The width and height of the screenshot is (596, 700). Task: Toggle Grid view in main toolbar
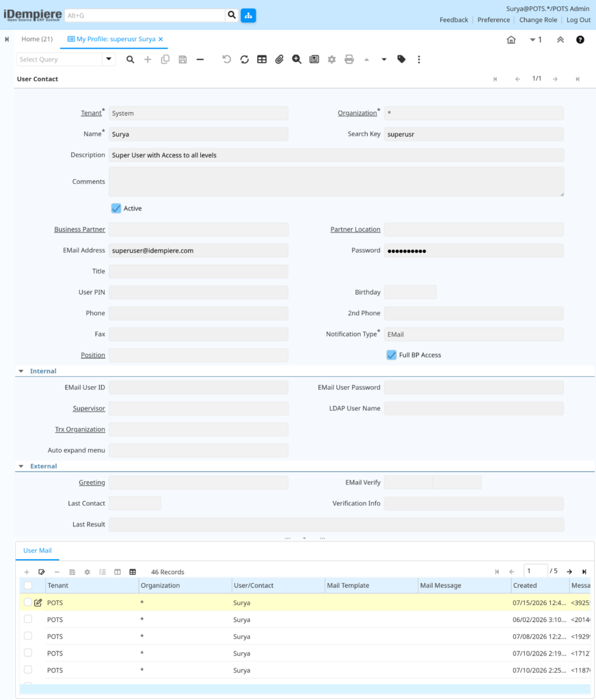[262, 59]
